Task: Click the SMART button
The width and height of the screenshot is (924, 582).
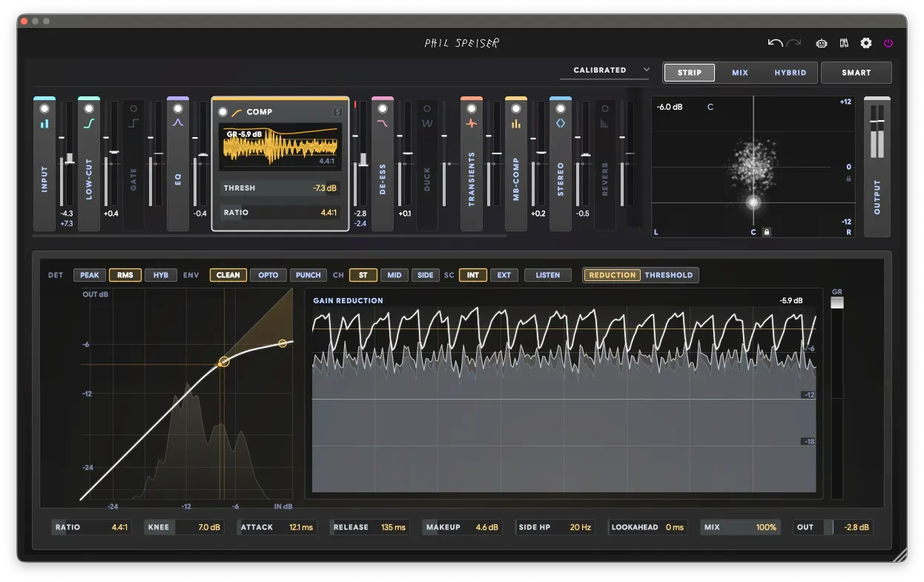Action: [857, 73]
